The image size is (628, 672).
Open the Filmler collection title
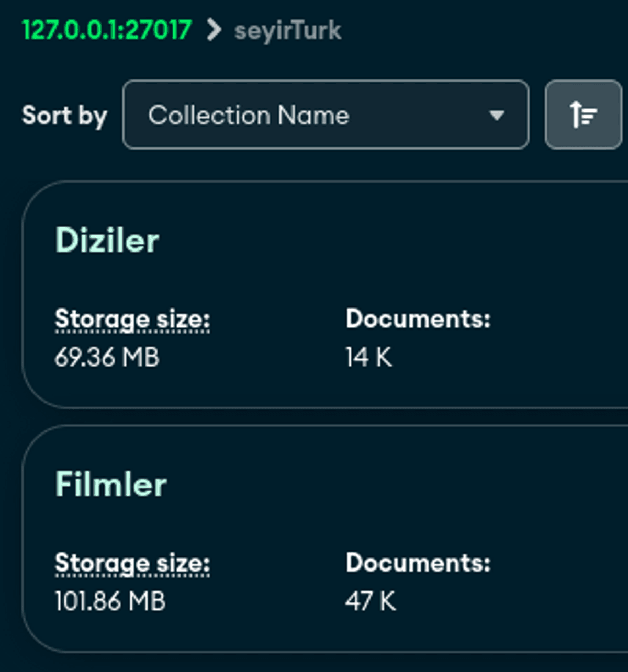click(x=111, y=484)
